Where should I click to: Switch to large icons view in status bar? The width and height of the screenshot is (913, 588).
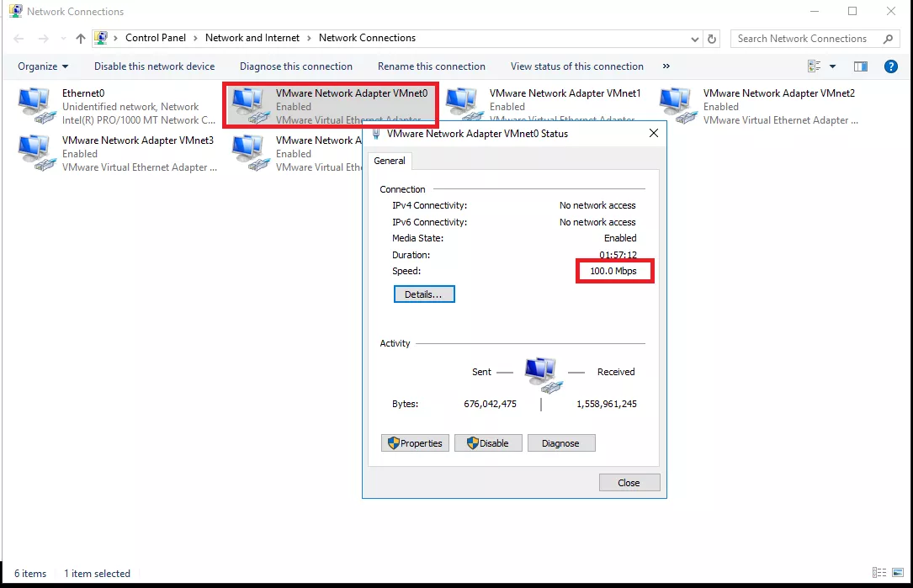897,573
